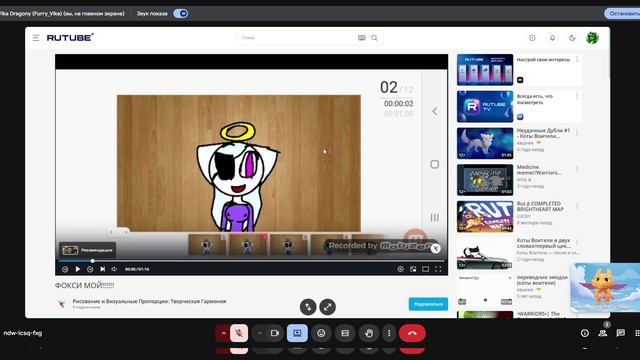
Task: Open Rutube notifications bell
Action: (x=552, y=38)
